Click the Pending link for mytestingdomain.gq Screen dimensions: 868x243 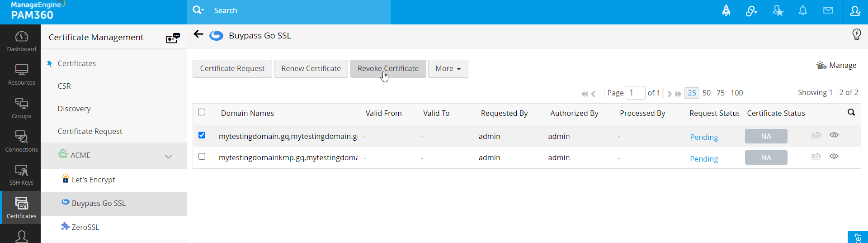click(704, 137)
